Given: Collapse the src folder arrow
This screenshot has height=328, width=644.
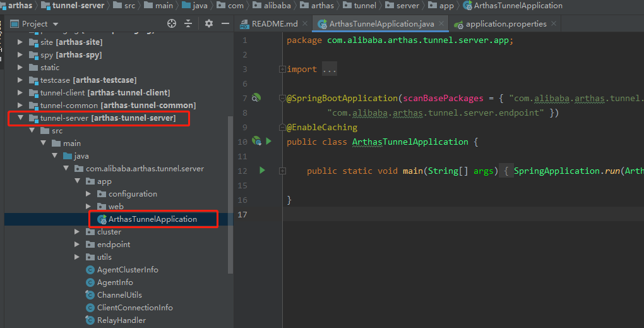Looking at the screenshot, I should (32, 130).
